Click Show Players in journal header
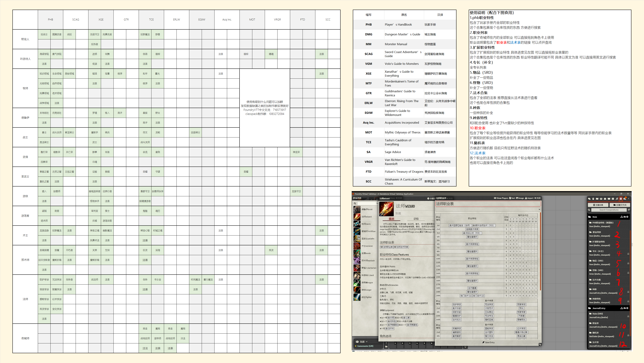 (501, 198)
